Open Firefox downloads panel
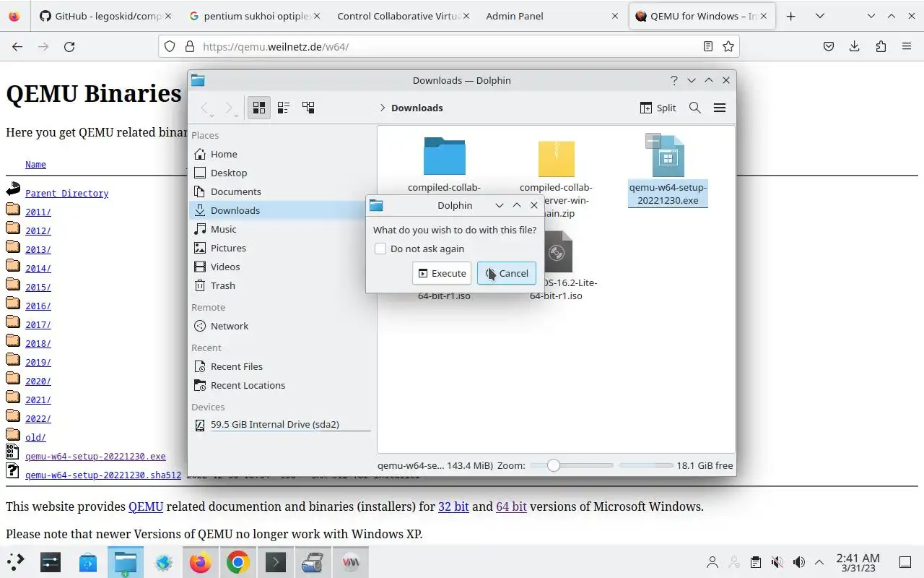 point(855,46)
